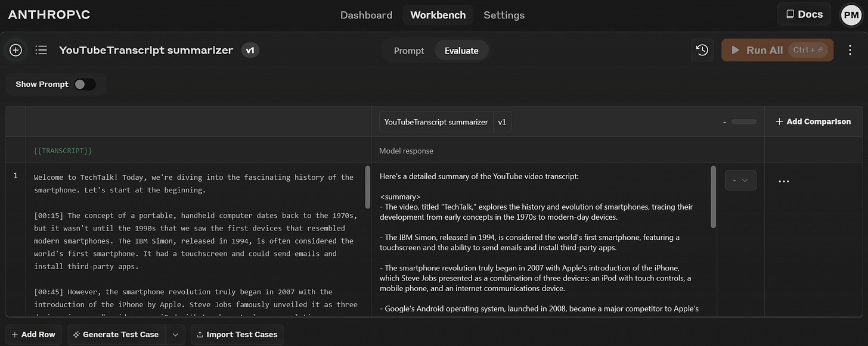The height and width of the screenshot is (346, 868).
Task: Toggle the Show Prompt switch
Action: [85, 84]
